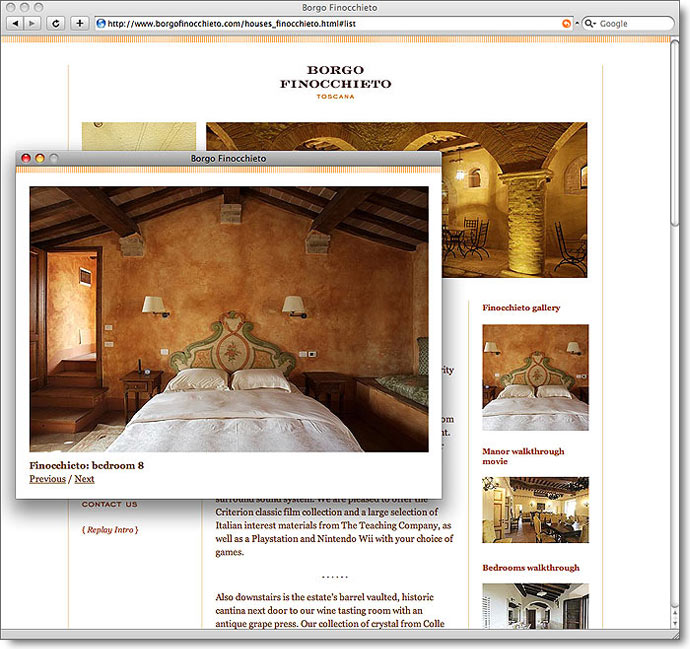The width and height of the screenshot is (690, 649).
Task: Click the orange RSS/snapback icon in address bar
Action: [x=566, y=24]
